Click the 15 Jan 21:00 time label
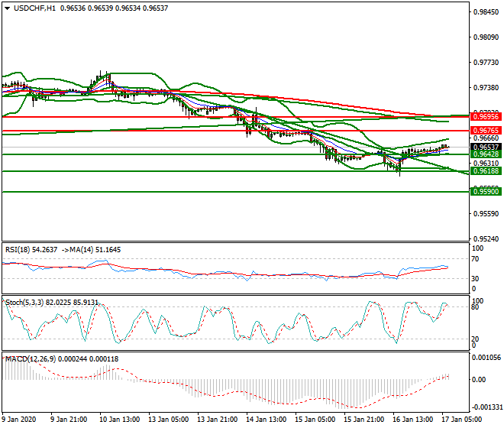The image size is (504, 428). [363, 420]
